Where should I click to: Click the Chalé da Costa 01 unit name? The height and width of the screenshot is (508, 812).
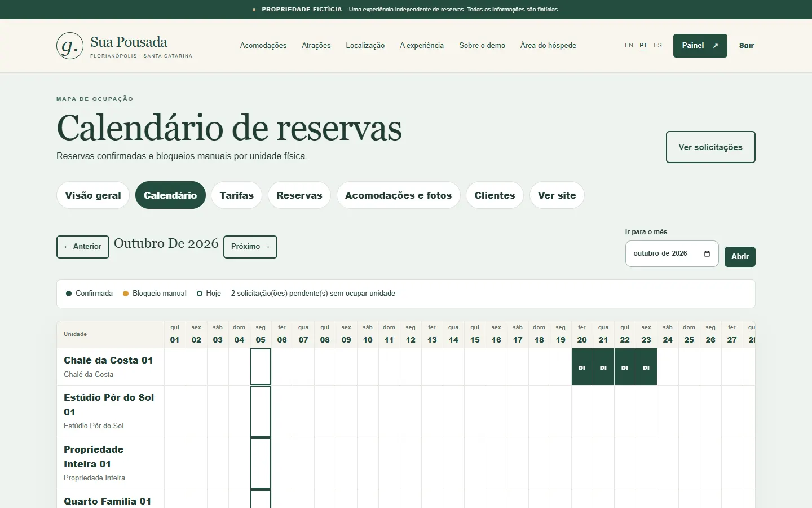click(108, 360)
